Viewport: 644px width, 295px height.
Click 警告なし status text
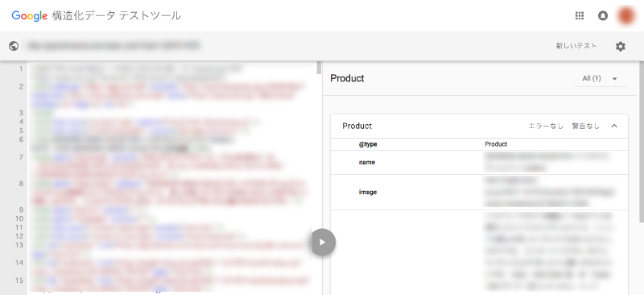(x=586, y=127)
